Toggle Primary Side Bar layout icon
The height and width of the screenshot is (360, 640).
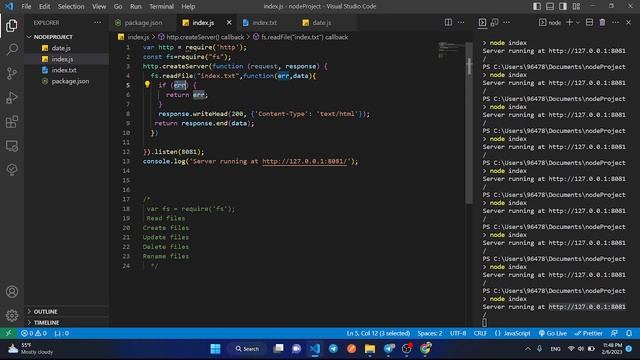pyautogui.click(x=537, y=6)
